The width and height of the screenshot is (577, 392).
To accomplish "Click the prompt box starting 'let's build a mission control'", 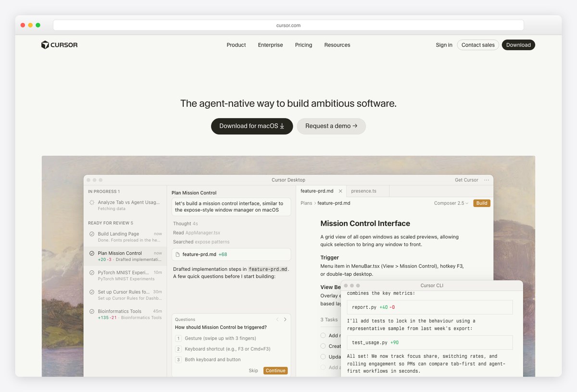I will tap(231, 207).
